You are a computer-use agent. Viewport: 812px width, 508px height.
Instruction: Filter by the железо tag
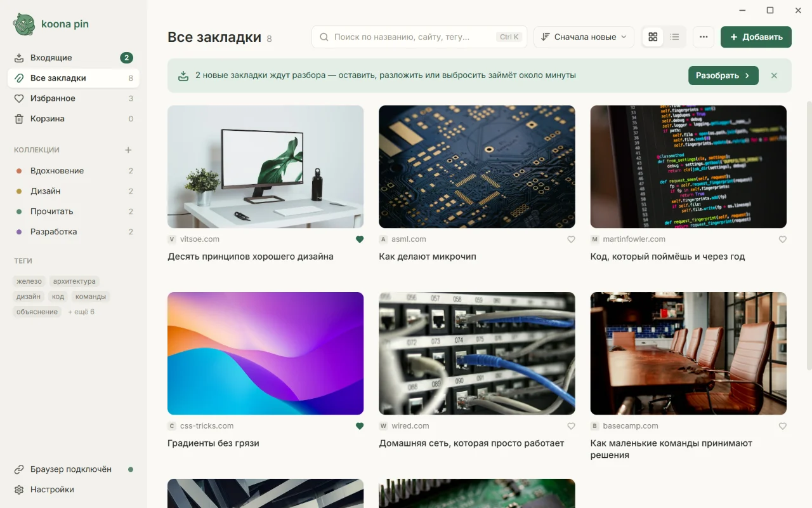pyautogui.click(x=29, y=281)
